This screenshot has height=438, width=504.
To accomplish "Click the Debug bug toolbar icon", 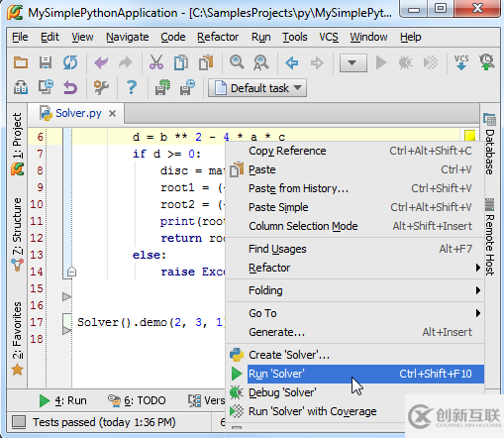I will [x=406, y=62].
